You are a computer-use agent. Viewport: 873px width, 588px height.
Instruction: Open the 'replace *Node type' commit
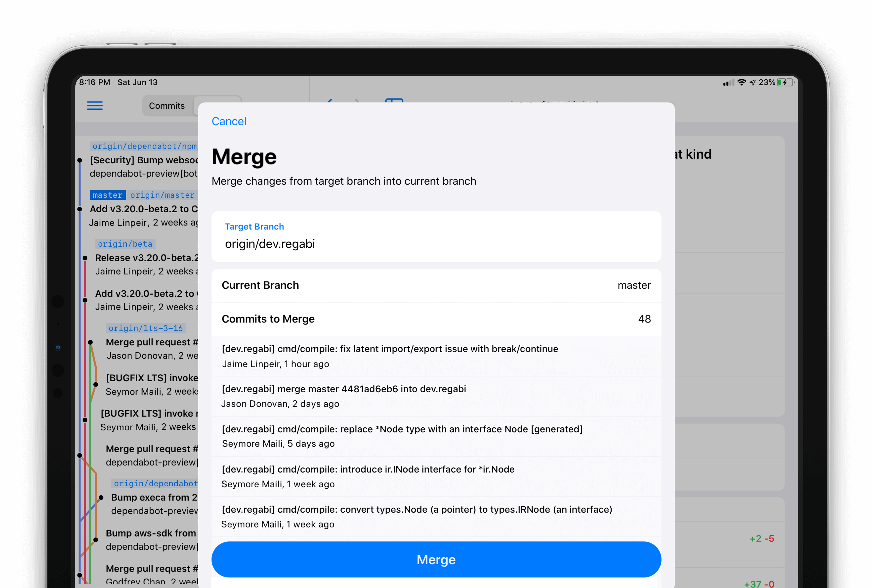tap(436, 436)
